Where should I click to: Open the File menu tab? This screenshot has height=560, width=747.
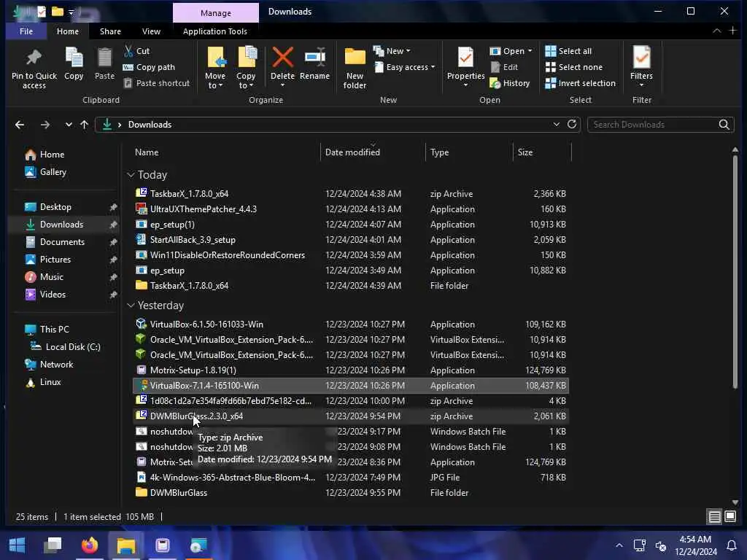pos(26,31)
